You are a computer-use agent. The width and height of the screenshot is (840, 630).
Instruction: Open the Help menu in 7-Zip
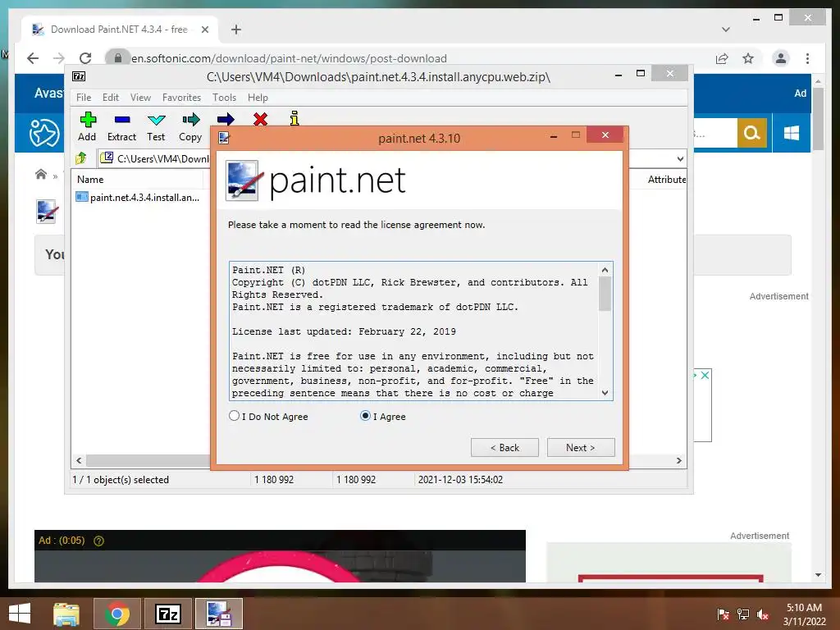point(258,98)
